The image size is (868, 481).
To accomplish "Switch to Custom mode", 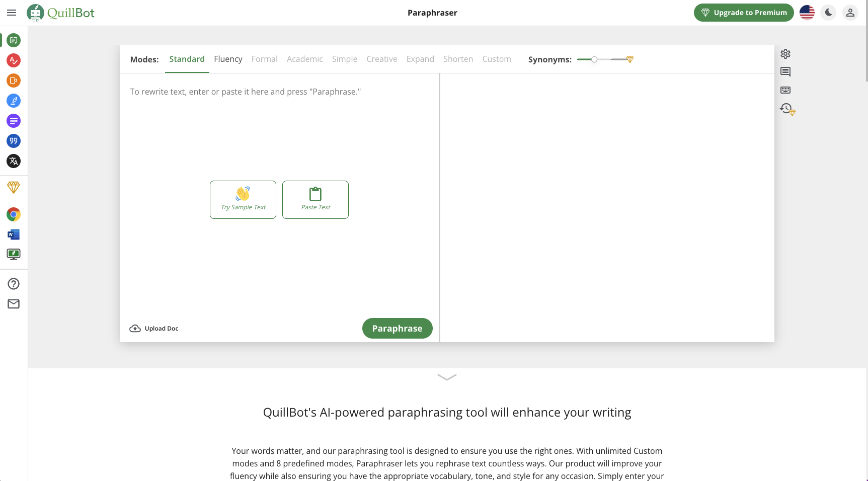I will click(x=497, y=59).
